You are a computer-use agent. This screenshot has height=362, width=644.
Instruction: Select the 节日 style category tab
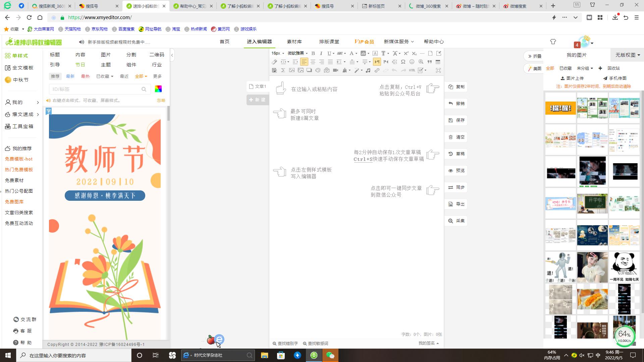80,65
